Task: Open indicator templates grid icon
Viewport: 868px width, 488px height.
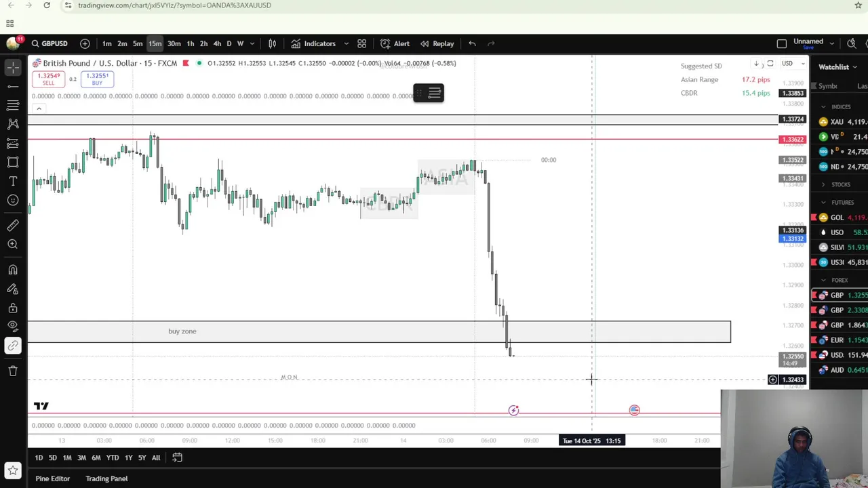Action: pyautogui.click(x=361, y=43)
